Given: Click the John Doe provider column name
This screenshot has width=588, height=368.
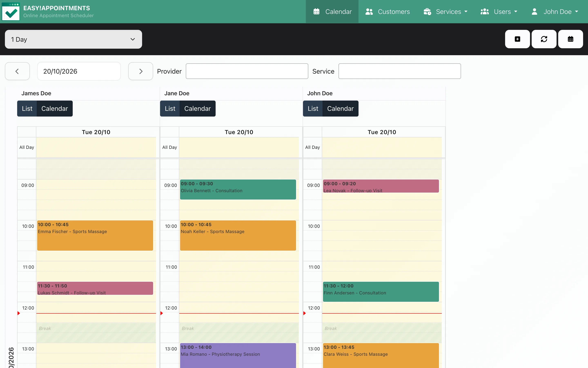Looking at the screenshot, I should click(320, 93).
